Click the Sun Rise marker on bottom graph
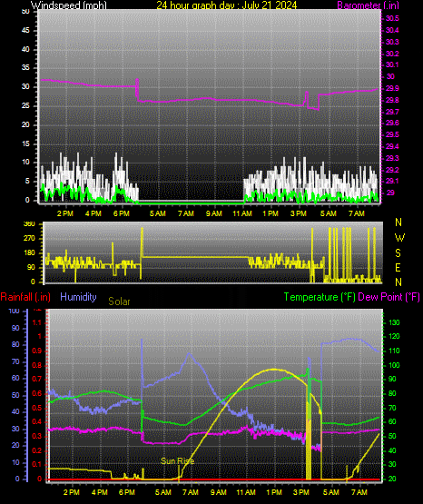423x504 pixels. coord(178,461)
